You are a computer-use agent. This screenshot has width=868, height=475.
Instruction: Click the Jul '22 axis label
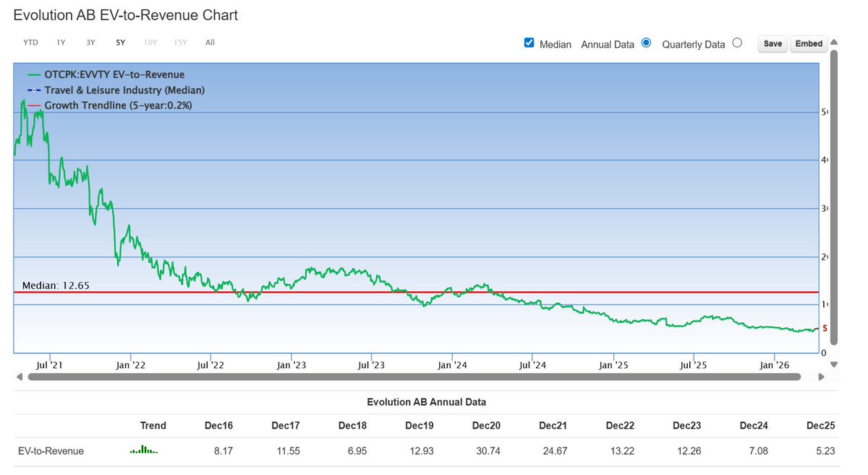pyautogui.click(x=210, y=365)
